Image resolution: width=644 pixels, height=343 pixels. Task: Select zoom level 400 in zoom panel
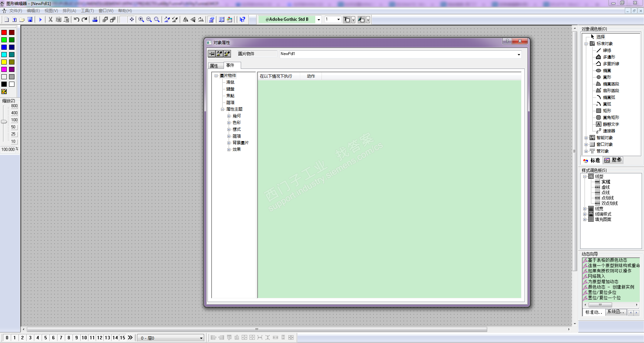pos(14,113)
